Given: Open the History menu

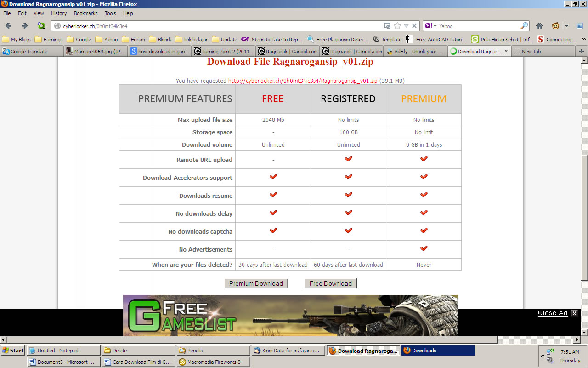Looking at the screenshot, I should pyautogui.click(x=59, y=13).
